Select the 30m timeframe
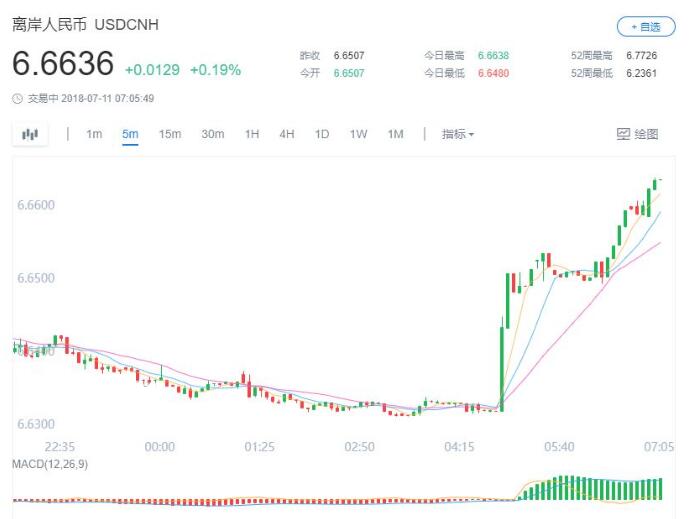694x519 pixels. tap(212, 134)
